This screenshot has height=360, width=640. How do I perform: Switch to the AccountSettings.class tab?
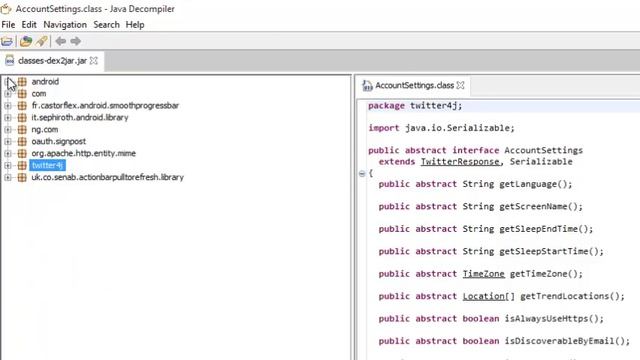[x=414, y=85]
